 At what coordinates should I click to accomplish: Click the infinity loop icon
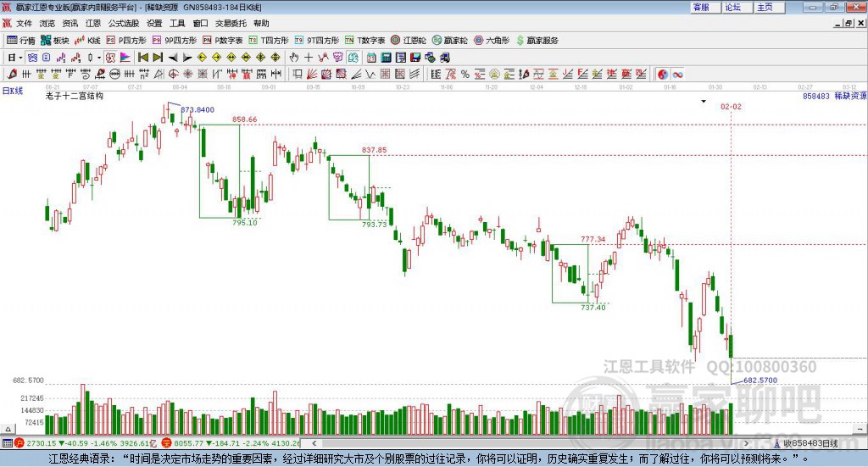click(677, 74)
